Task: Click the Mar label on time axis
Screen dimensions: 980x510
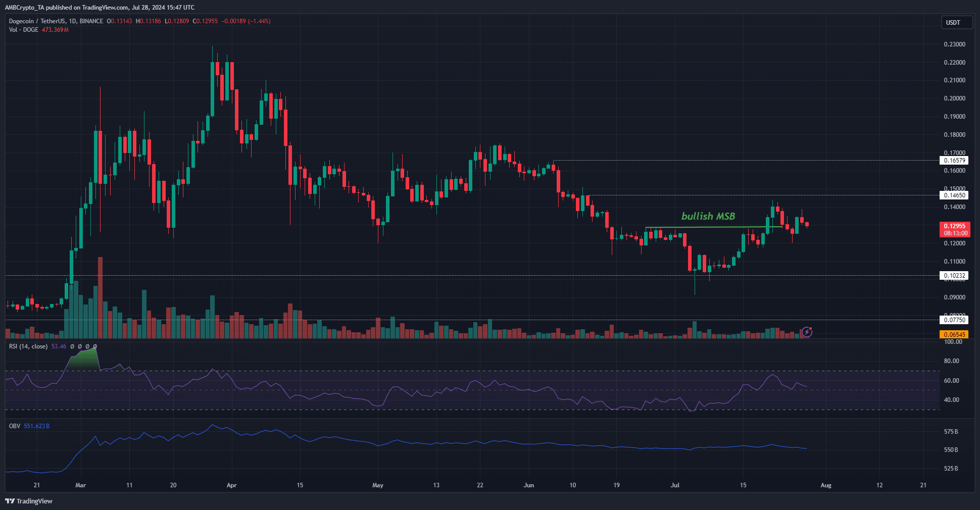Action: click(80, 485)
